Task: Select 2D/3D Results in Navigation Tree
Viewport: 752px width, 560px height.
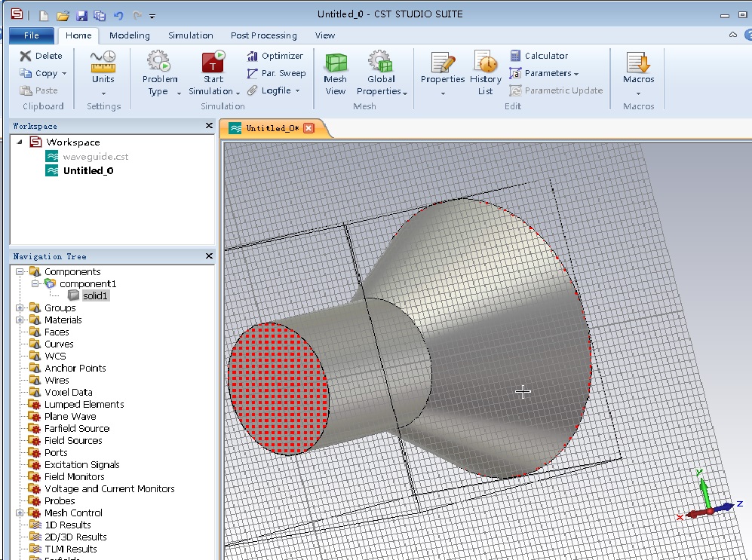Action: (x=75, y=537)
